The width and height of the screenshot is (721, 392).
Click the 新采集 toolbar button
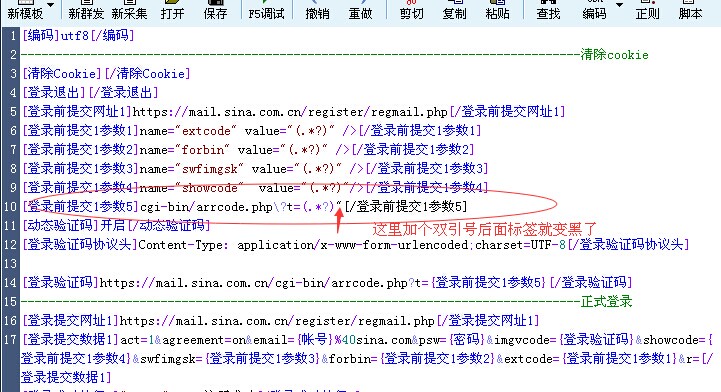(129, 10)
